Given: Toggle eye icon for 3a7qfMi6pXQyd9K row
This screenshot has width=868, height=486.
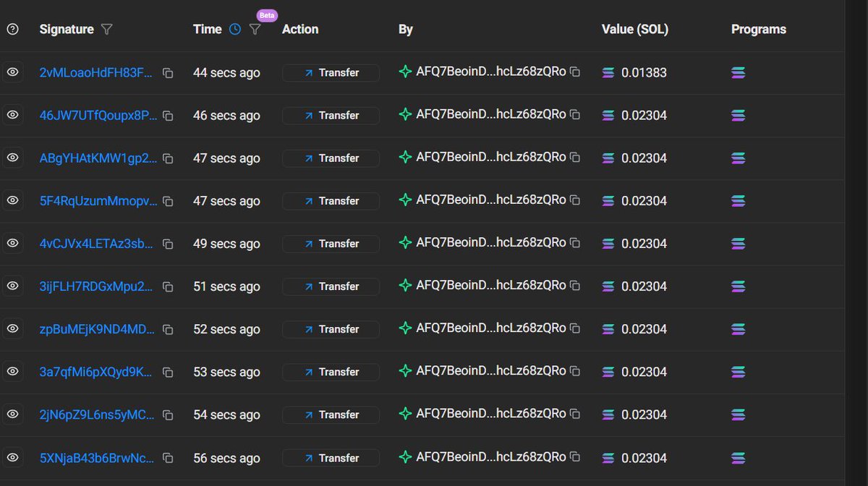Looking at the screenshot, I should pos(12,371).
